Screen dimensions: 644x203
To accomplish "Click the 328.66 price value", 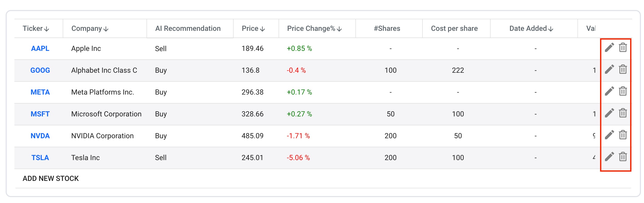I will point(253,114).
